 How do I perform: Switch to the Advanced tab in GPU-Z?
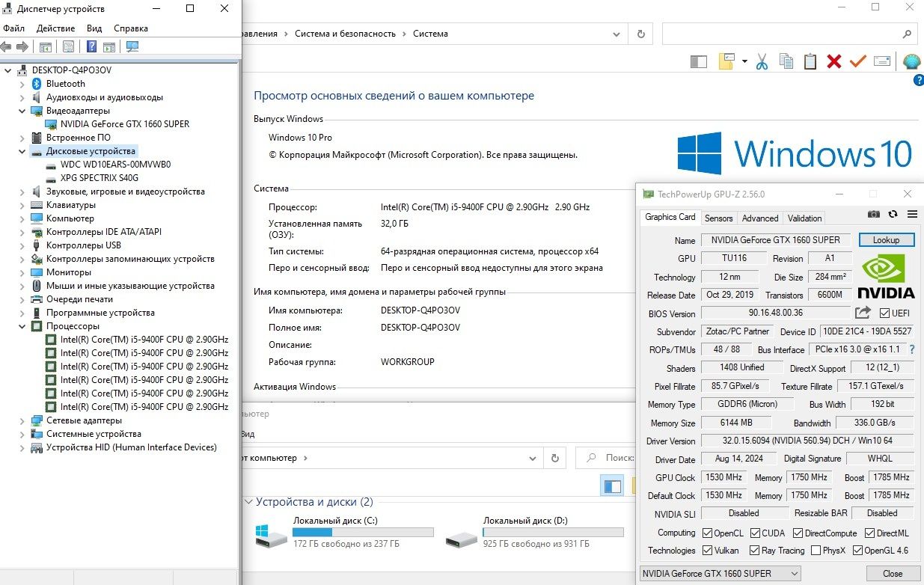pyautogui.click(x=760, y=218)
